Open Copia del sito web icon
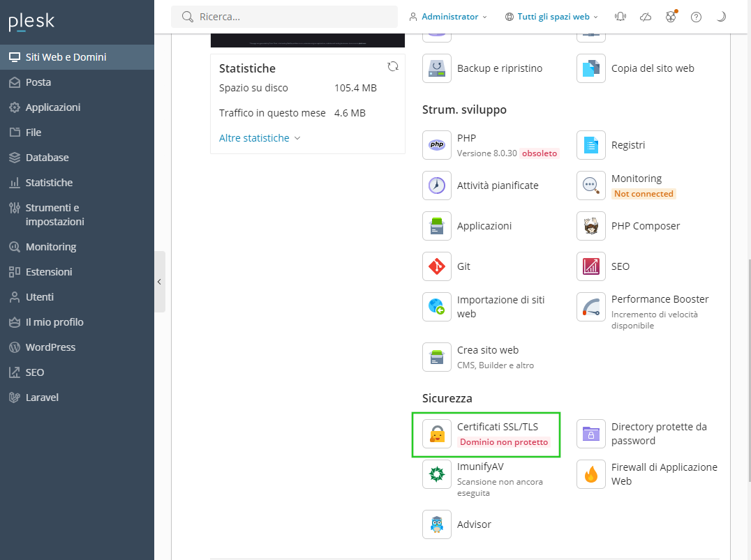This screenshot has width=751, height=560. pos(591,68)
